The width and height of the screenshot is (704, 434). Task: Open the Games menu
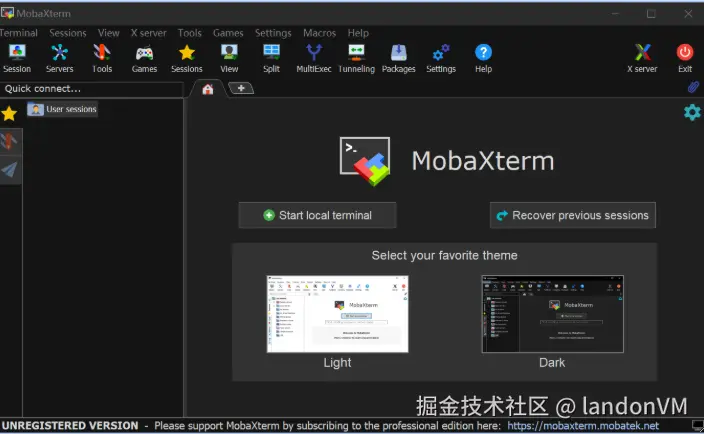228,33
